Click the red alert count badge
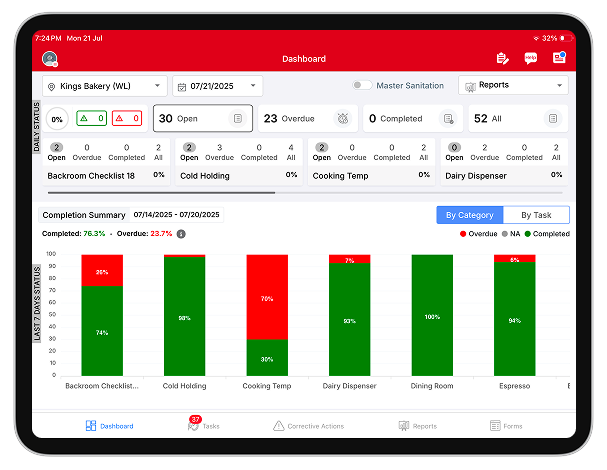Image resolution: width=607 pixels, height=470 pixels. pyautogui.click(x=127, y=118)
